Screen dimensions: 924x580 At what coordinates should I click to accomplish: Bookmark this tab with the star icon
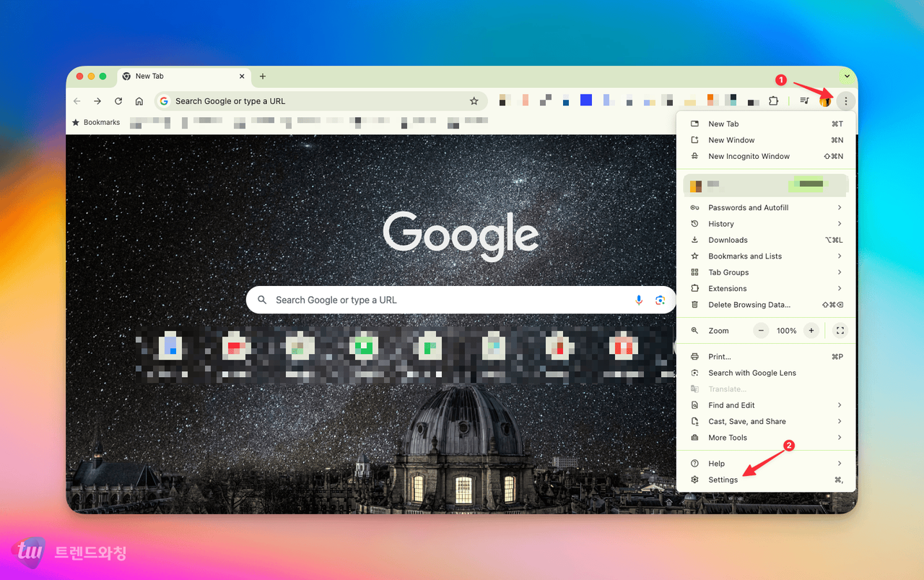coord(474,101)
